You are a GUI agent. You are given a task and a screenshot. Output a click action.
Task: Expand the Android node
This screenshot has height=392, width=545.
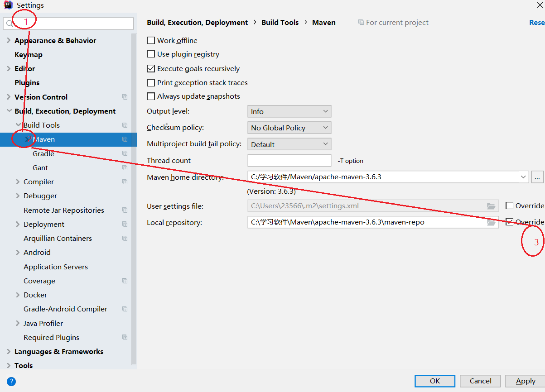pyautogui.click(x=18, y=252)
